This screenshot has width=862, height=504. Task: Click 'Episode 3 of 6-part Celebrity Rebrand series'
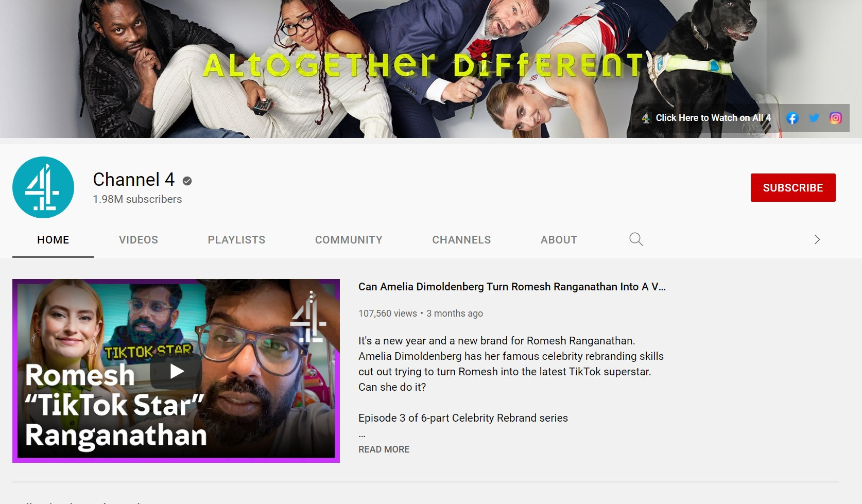pyautogui.click(x=463, y=418)
